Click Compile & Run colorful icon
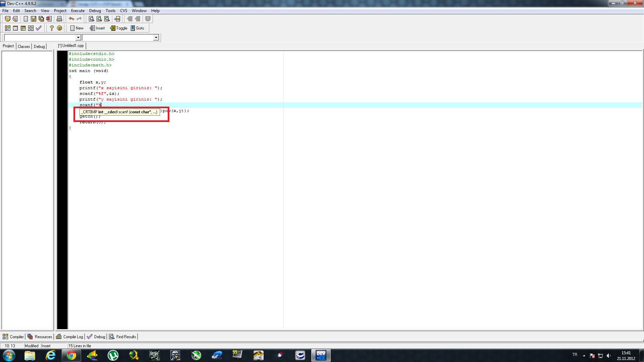The height and width of the screenshot is (362, 644). (x=23, y=28)
